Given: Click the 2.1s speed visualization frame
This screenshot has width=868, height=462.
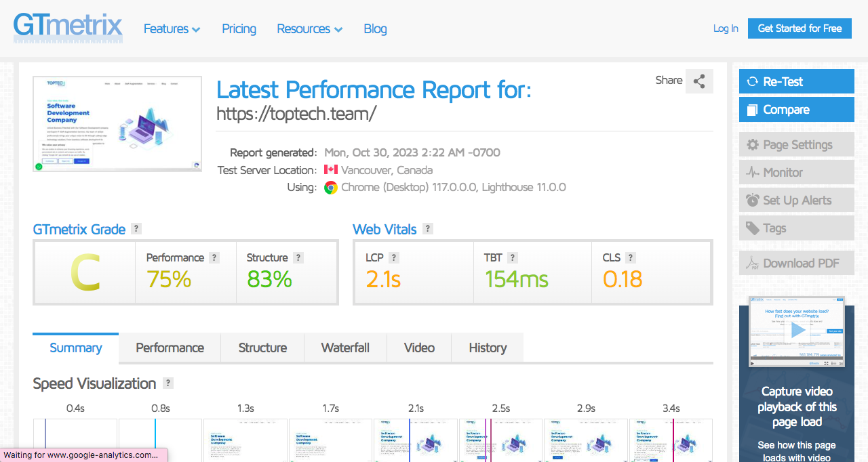Looking at the screenshot, I should click(x=416, y=440).
